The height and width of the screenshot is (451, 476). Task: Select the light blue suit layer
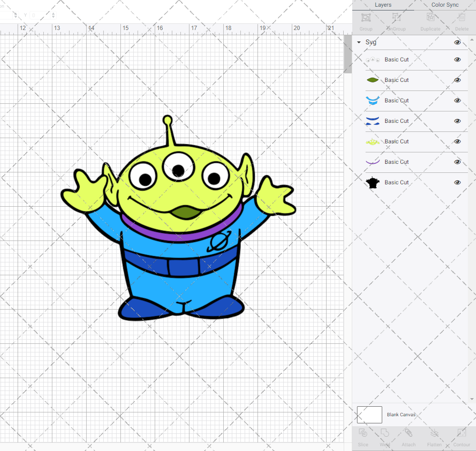tap(396, 100)
